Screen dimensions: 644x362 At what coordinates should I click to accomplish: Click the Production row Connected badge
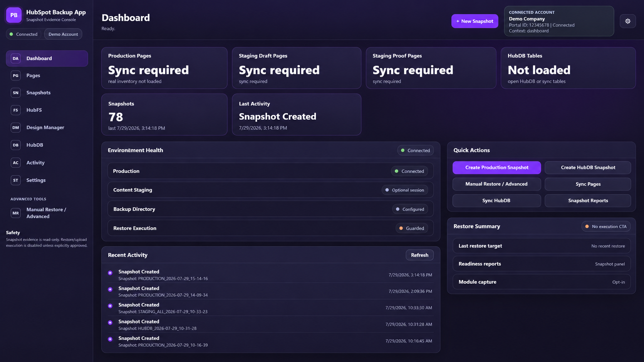[409, 171]
